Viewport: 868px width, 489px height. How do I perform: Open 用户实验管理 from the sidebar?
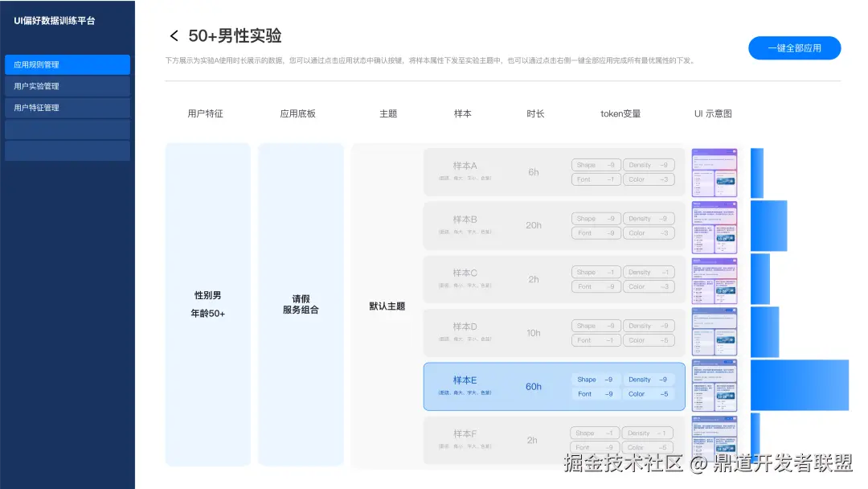tap(67, 86)
